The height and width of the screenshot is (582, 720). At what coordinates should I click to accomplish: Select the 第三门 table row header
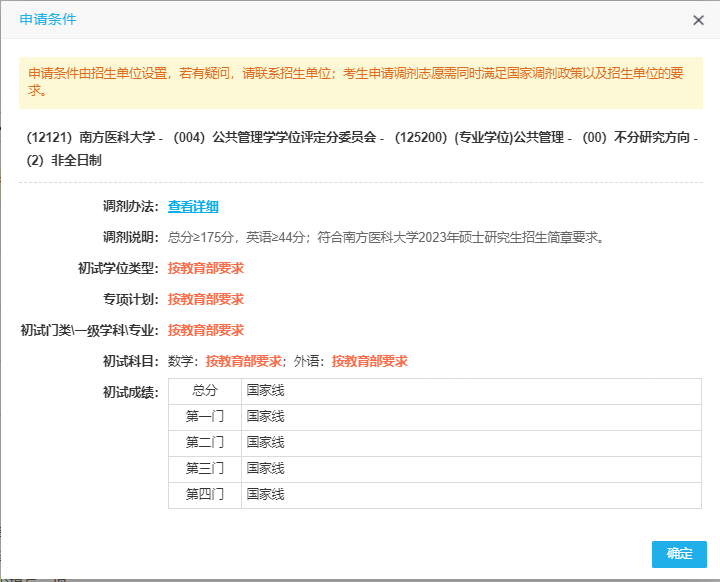[205, 469]
